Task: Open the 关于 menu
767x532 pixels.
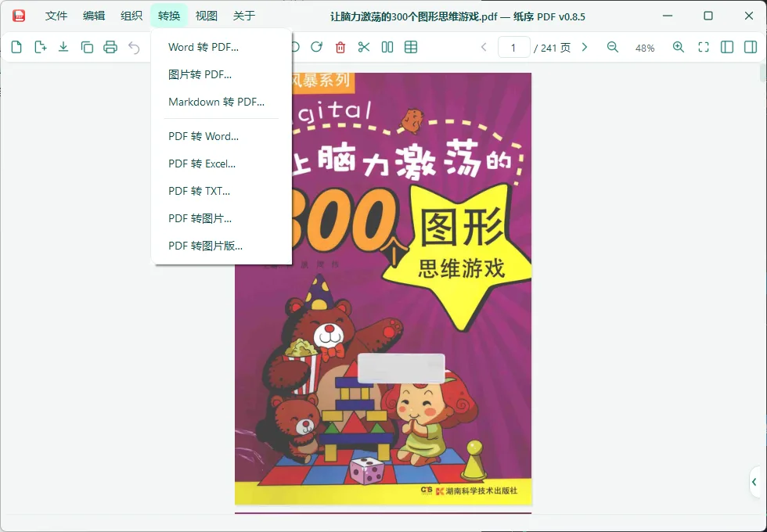Action: [244, 16]
